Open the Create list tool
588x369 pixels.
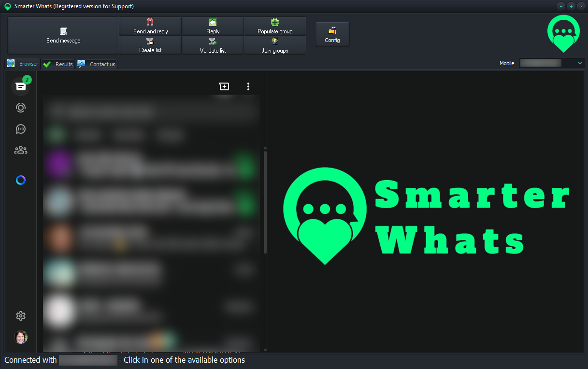coord(150,45)
